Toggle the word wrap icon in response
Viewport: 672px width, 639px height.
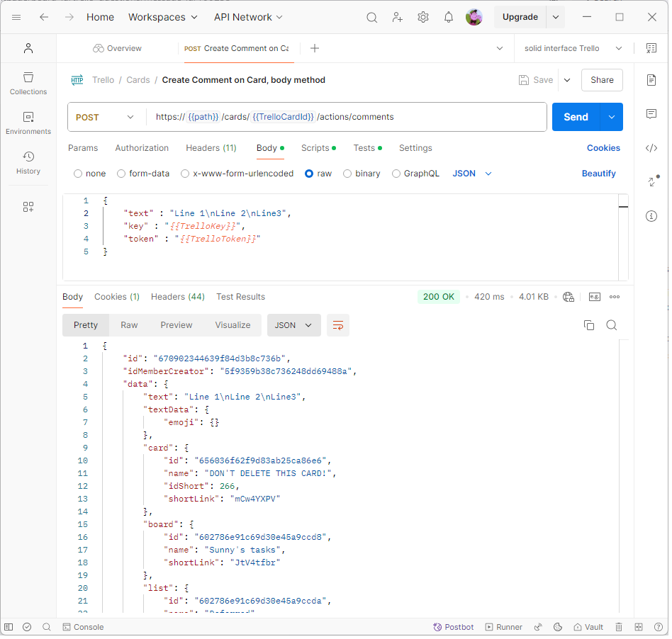[x=338, y=325]
